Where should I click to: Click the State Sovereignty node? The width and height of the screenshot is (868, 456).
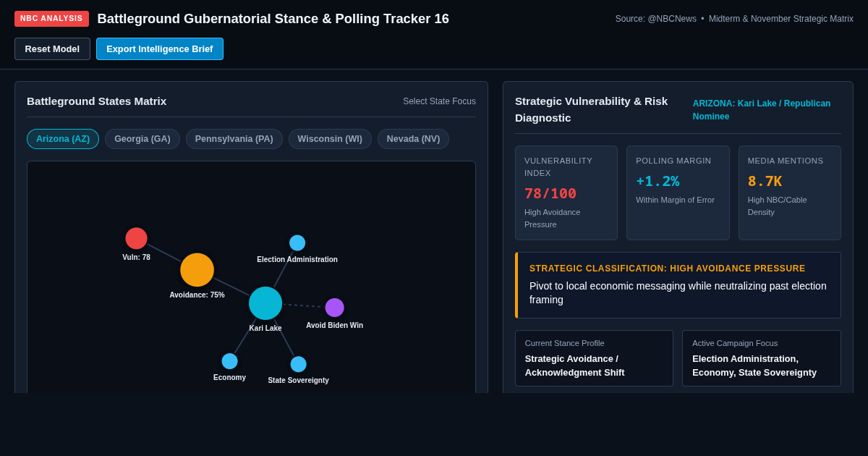(x=298, y=364)
